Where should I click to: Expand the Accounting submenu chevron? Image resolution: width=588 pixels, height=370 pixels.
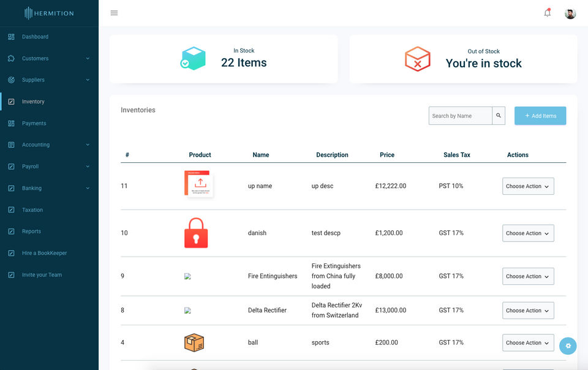[x=88, y=145]
